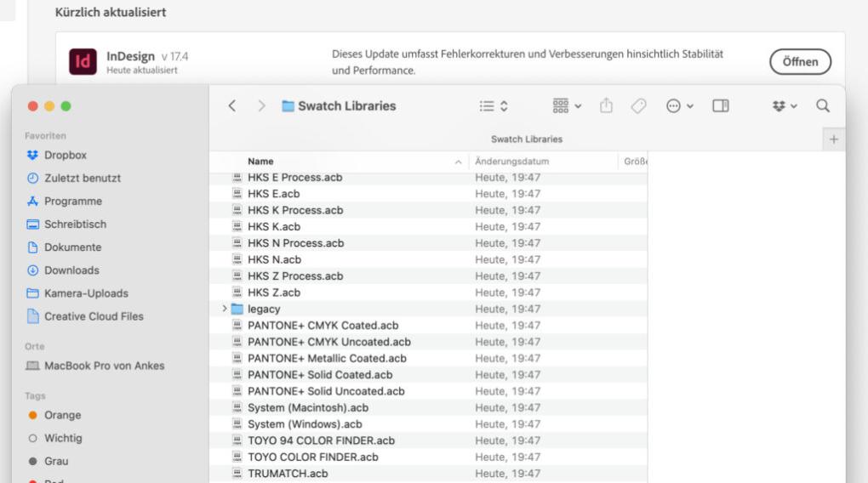Click the Finder back navigation arrow

231,106
